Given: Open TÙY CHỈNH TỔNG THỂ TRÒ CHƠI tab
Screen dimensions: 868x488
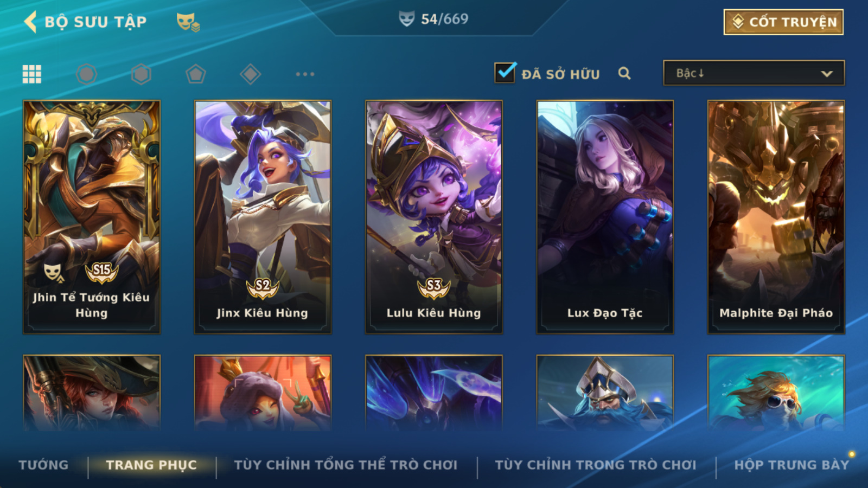Looking at the screenshot, I should point(346,465).
